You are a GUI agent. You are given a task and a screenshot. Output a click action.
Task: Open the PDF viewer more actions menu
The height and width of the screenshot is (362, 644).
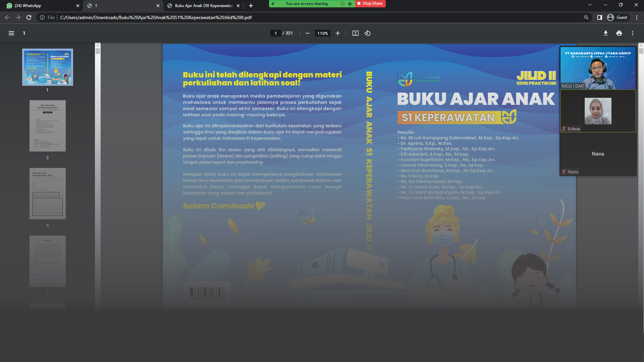click(x=633, y=33)
